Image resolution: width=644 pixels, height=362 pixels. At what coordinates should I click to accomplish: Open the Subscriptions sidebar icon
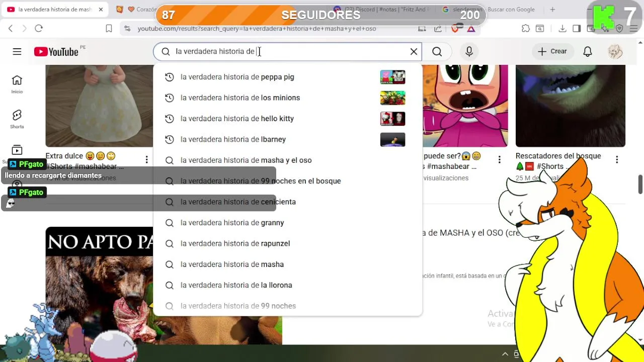click(x=17, y=150)
